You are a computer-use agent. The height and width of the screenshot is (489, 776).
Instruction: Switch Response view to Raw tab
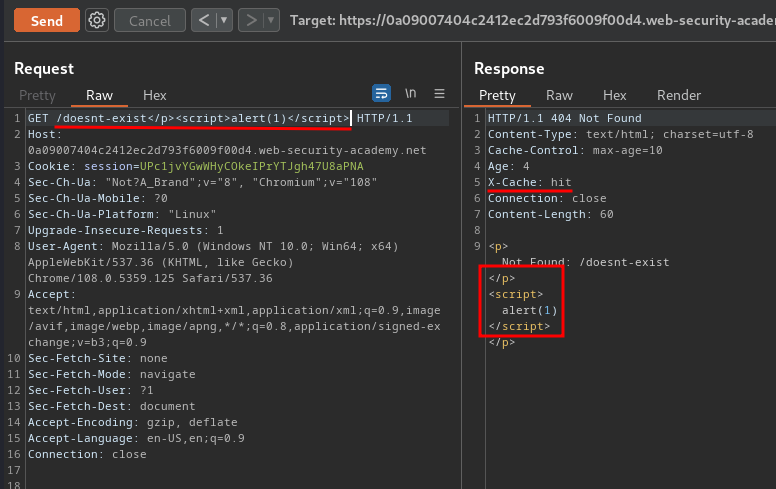[x=559, y=95]
